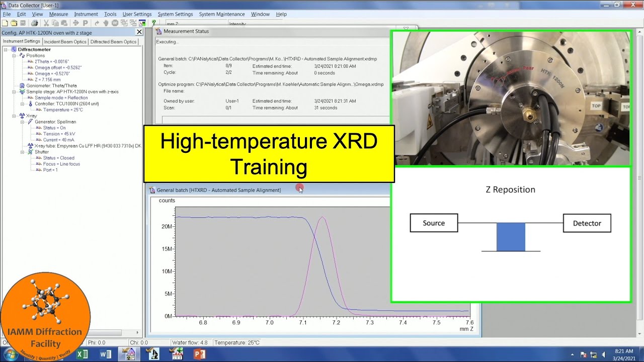Select shutter Status = Closed item

click(58, 158)
